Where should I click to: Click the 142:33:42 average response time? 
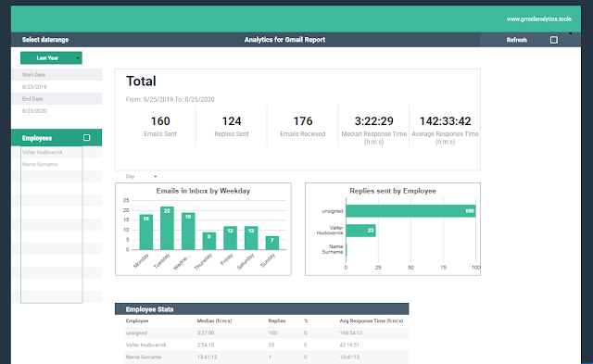(x=445, y=121)
